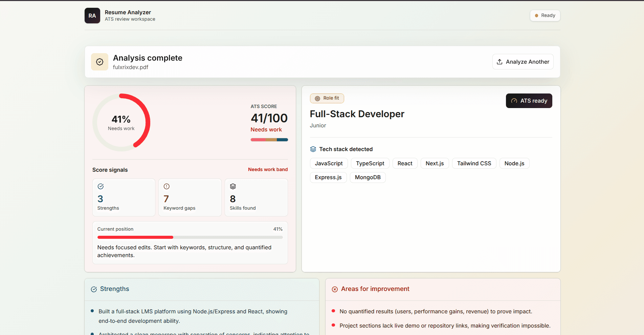Click the Skills found layers icon
The width and height of the screenshot is (644, 335).
(x=233, y=186)
